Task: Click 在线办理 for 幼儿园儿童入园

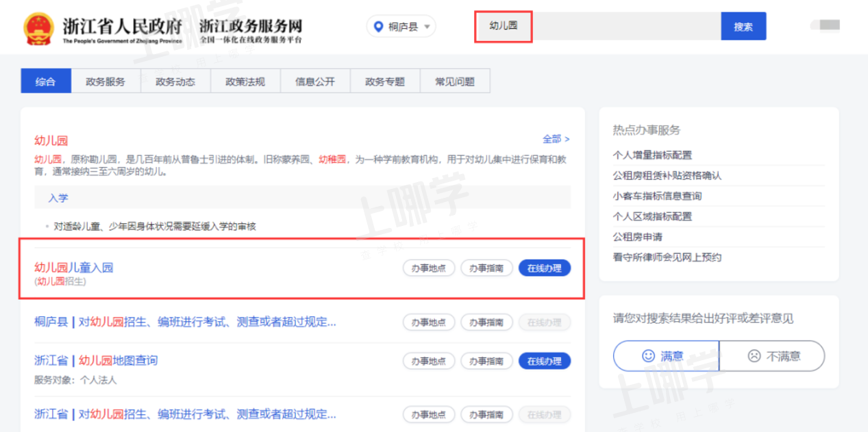Action: 545,268
